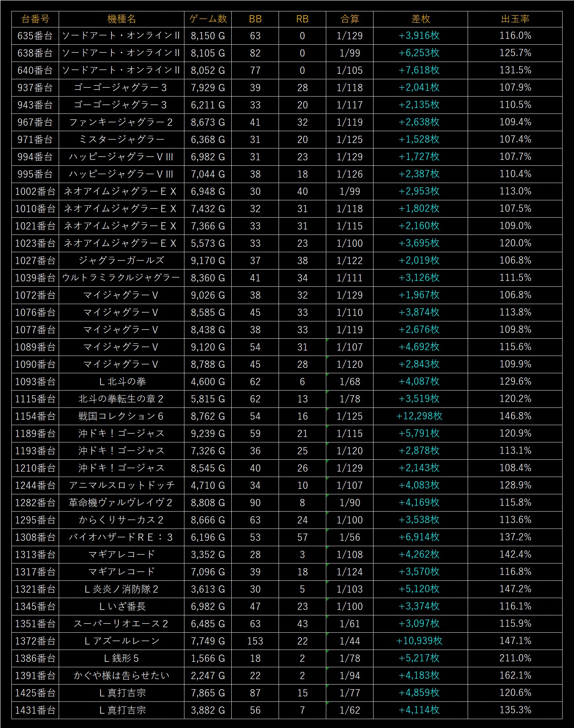
Task: Click the 機種名 column header
Action: click(x=122, y=19)
